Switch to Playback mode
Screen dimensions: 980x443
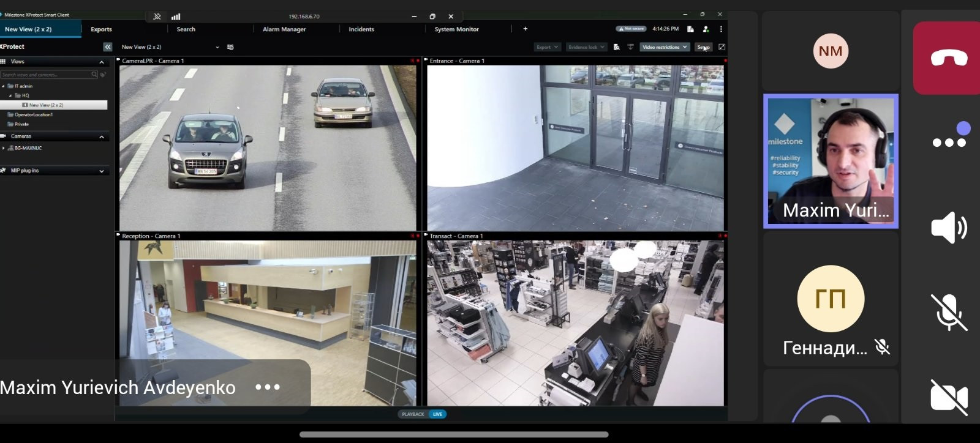coord(413,414)
